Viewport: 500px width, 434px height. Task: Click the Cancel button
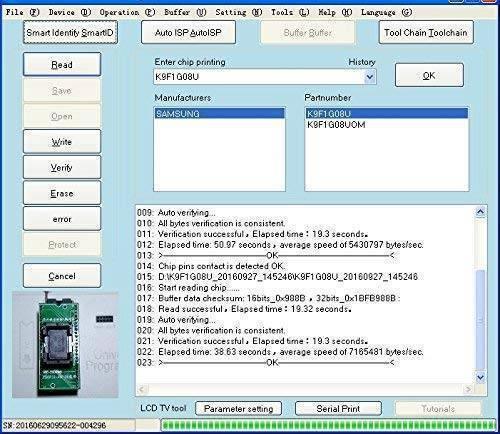tap(62, 276)
